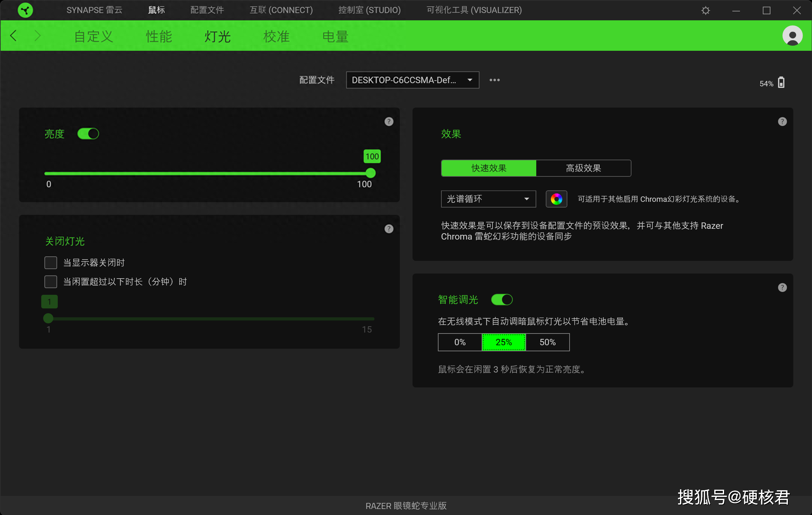The image size is (812, 515).
Task: Click the idle-time slider handle
Action: coord(48,318)
